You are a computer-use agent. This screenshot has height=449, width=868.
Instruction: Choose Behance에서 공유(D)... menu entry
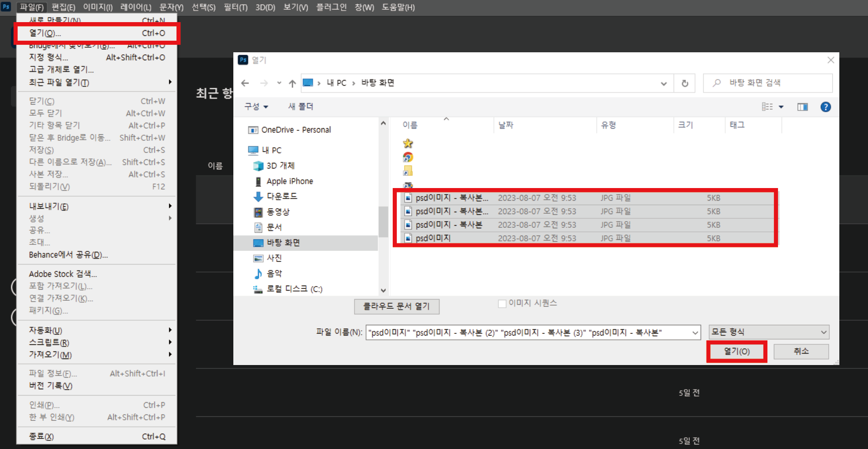click(x=97, y=255)
